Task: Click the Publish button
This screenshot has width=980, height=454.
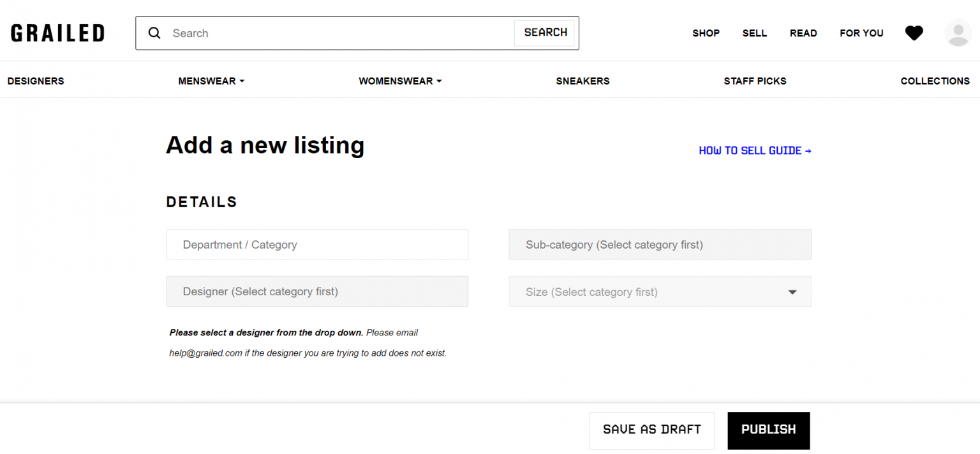Action: (x=768, y=430)
